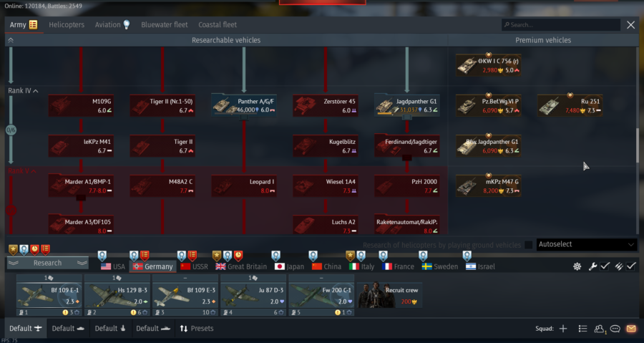Collapse the tree with top-left double chevron

[11, 41]
